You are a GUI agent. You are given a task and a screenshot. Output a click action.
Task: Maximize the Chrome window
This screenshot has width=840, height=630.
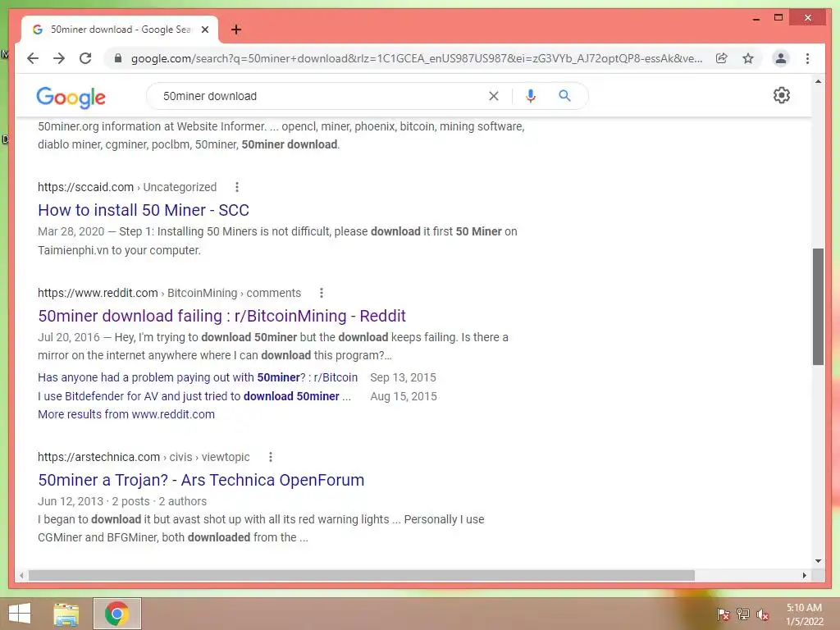pyautogui.click(x=778, y=18)
